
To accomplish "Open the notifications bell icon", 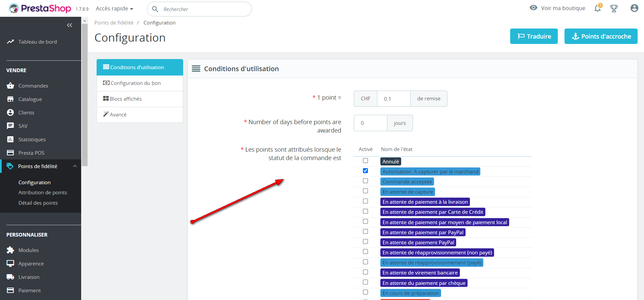I will pos(597,8).
